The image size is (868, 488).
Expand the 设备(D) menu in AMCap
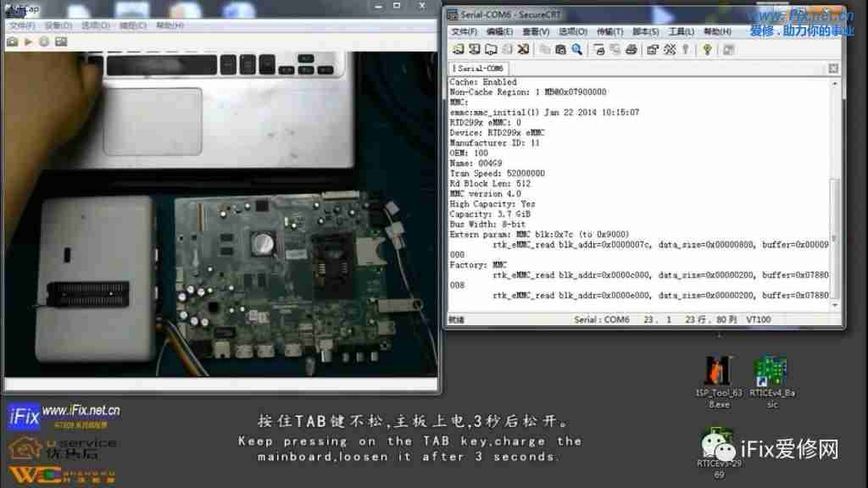coord(59,25)
